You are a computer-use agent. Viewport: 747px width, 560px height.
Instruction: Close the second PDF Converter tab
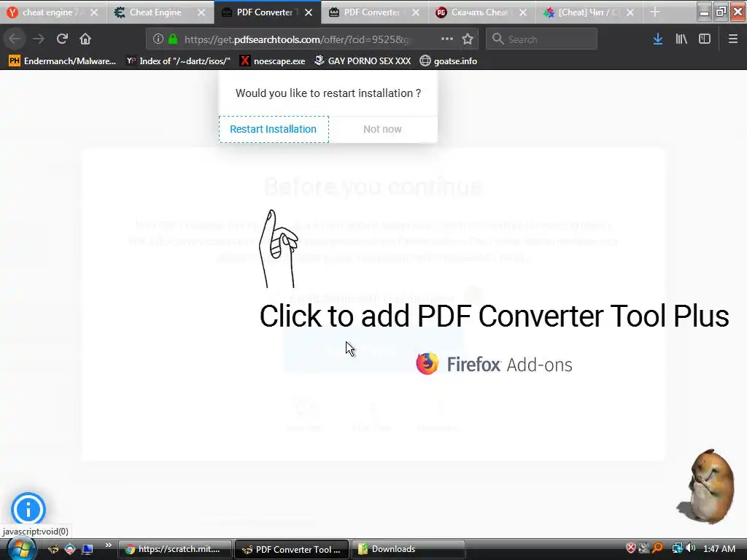pyautogui.click(x=416, y=12)
